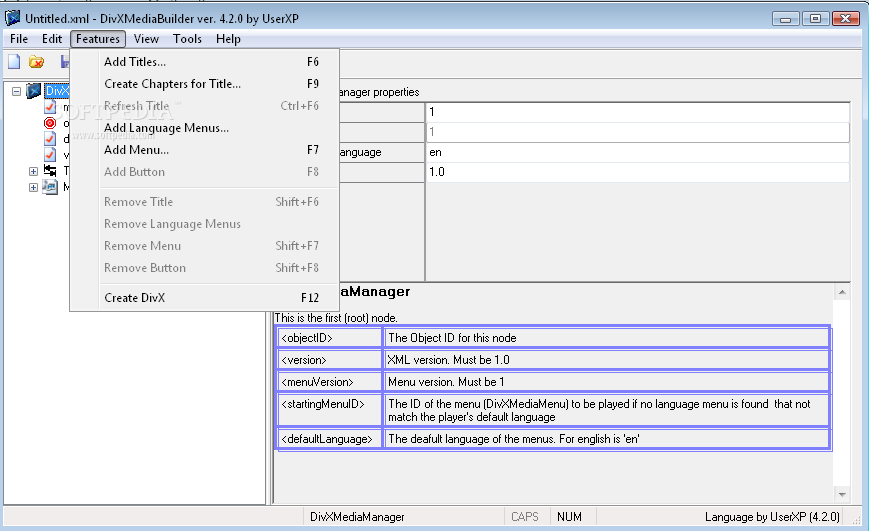Screen dimensions: 869x531
Task: Click the first property field containing 1
Action: pyautogui.click(x=637, y=112)
